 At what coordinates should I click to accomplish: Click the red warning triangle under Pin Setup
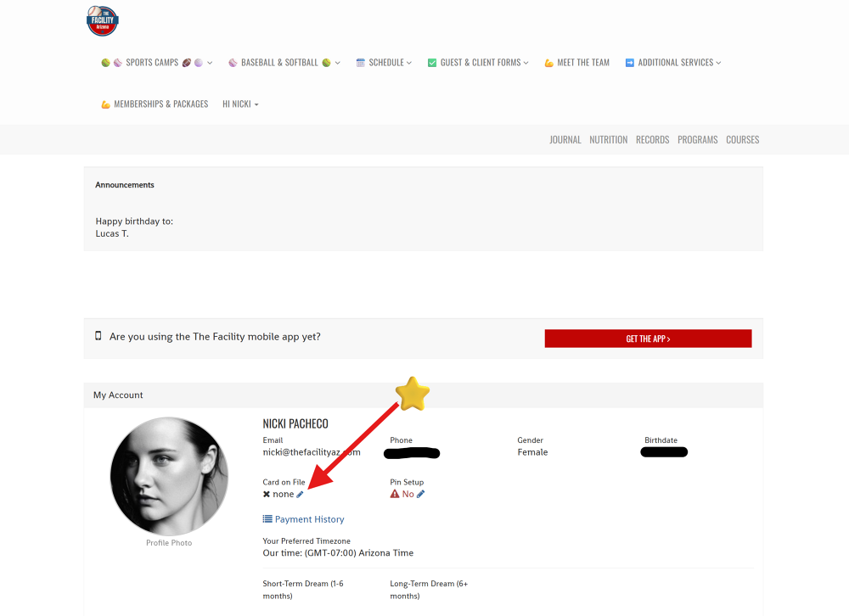coord(395,494)
